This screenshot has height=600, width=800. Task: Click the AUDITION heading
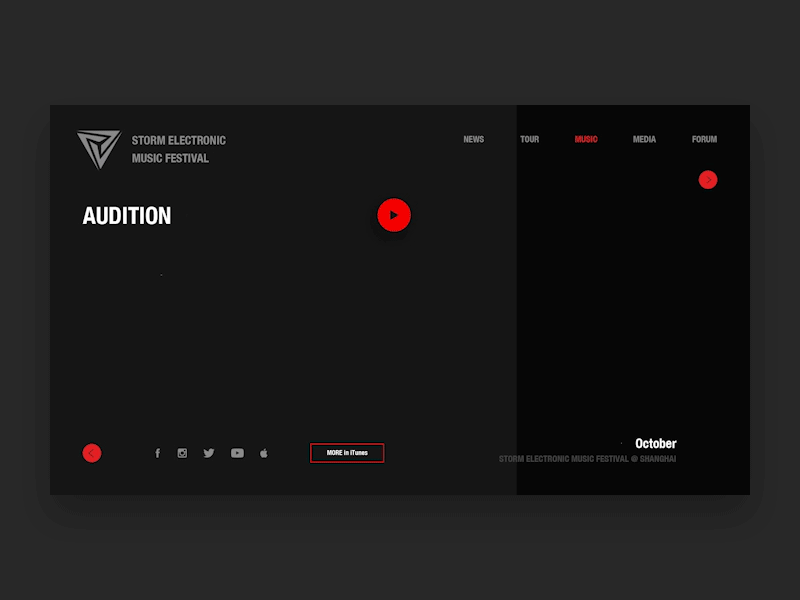[x=127, y=216]
